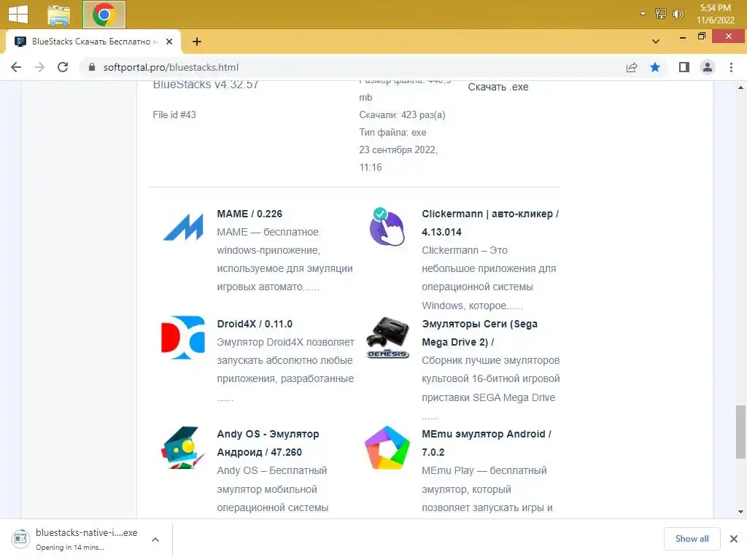Viewport: 747px width, 560px height.
Task: Open the tab search dropdown chevron
Action: pos(656,42)
